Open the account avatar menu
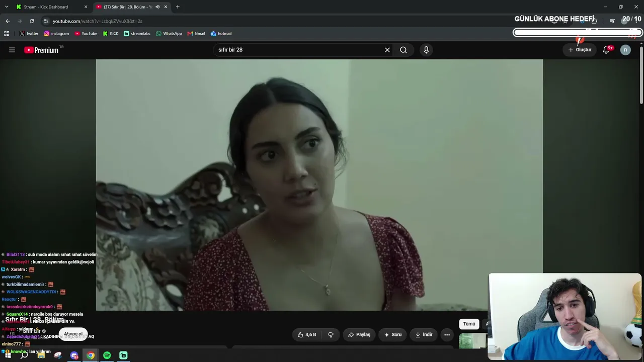This screenshot has height=362, width=644. pyautogui.click(x=625, y=50)
